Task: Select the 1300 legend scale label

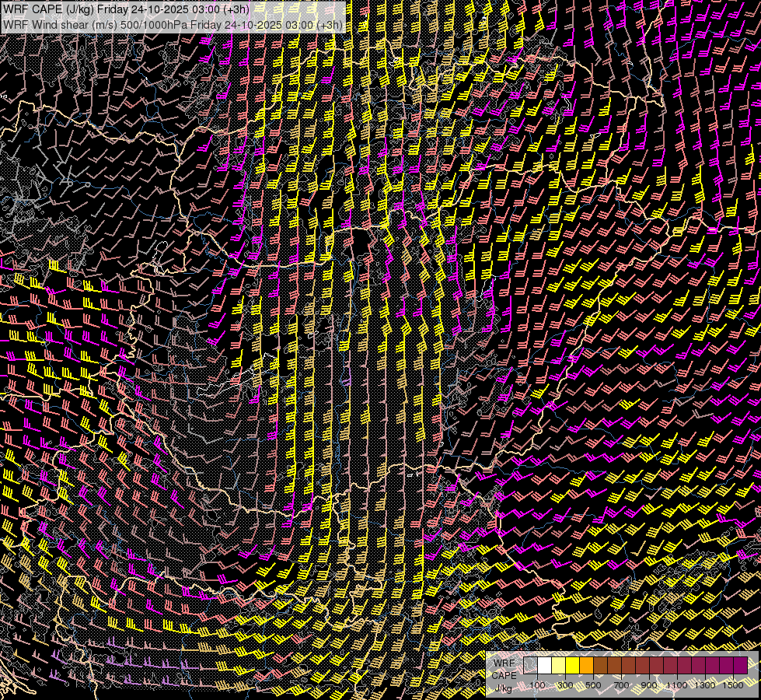Action: pos(705,685)
